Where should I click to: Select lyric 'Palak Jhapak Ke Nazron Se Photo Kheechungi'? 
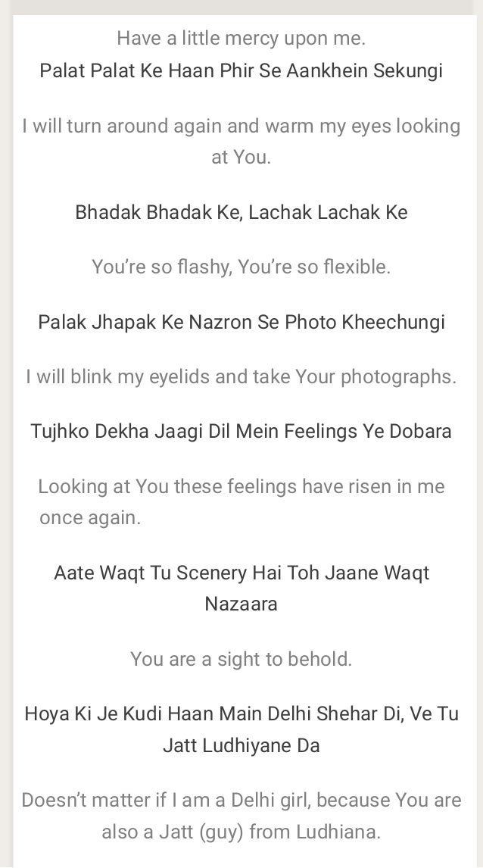coord(241,322)
